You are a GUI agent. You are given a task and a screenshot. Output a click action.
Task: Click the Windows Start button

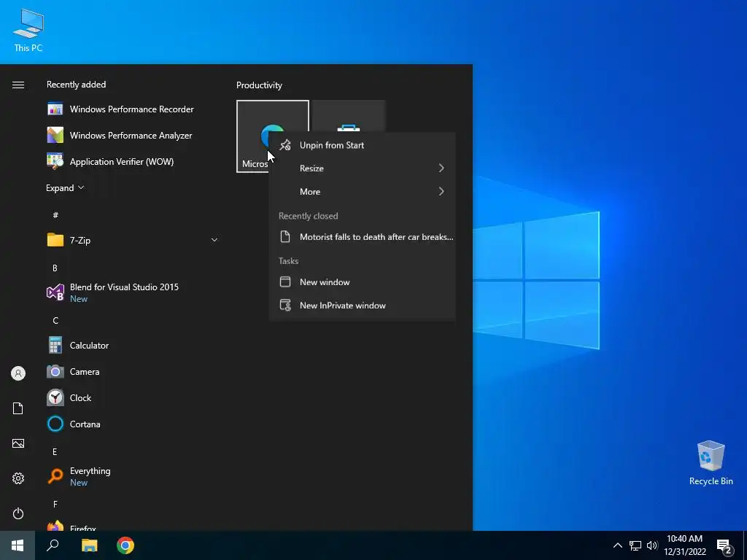18,545
